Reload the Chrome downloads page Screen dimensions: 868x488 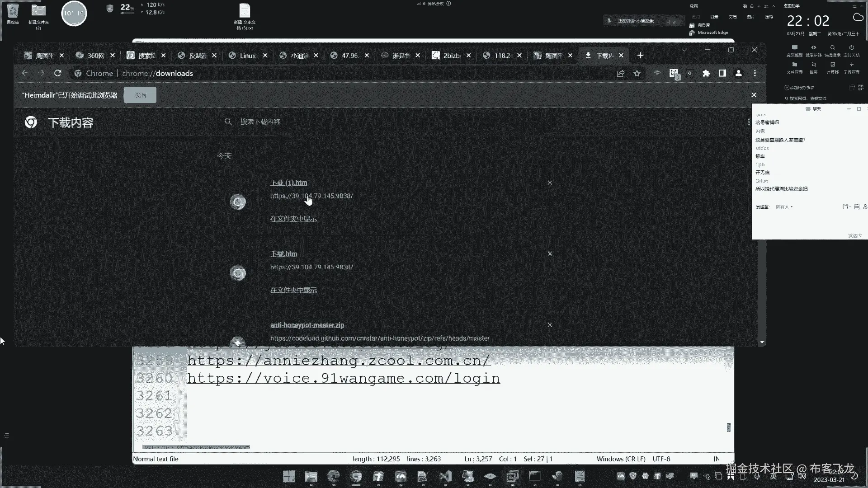coord(58,73)
